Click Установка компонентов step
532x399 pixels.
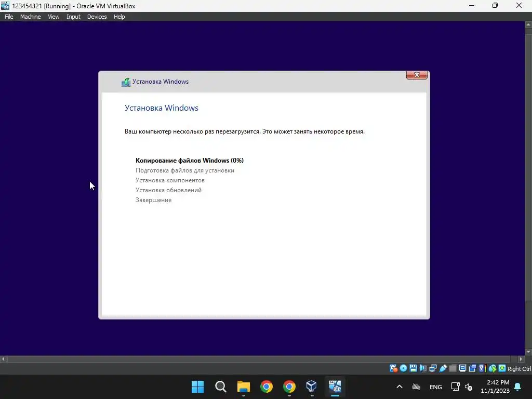click(170, 180)
